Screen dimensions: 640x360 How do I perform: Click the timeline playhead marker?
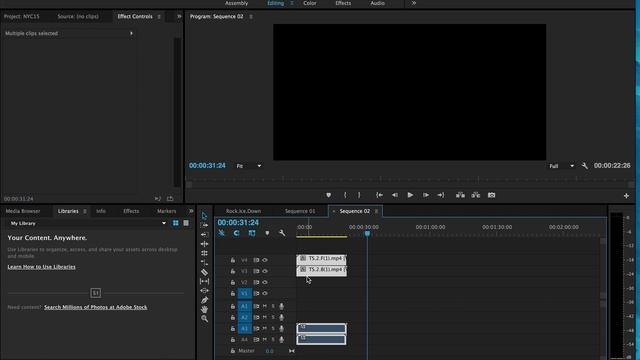[x=367, y=233]
